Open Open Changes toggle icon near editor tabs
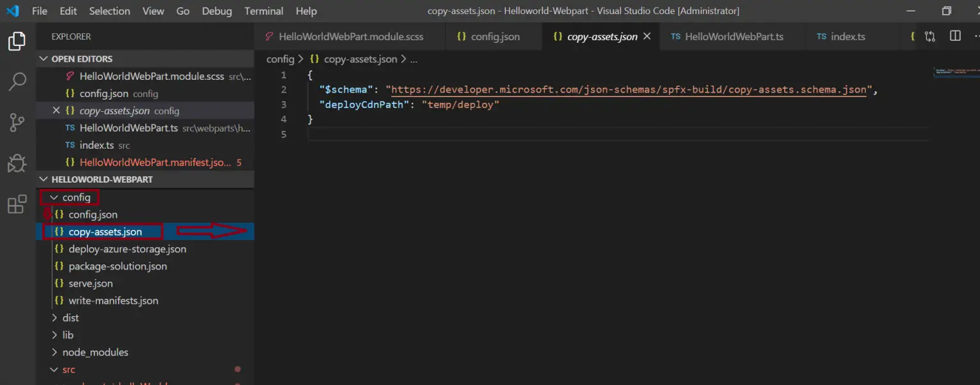 (930, 36)
